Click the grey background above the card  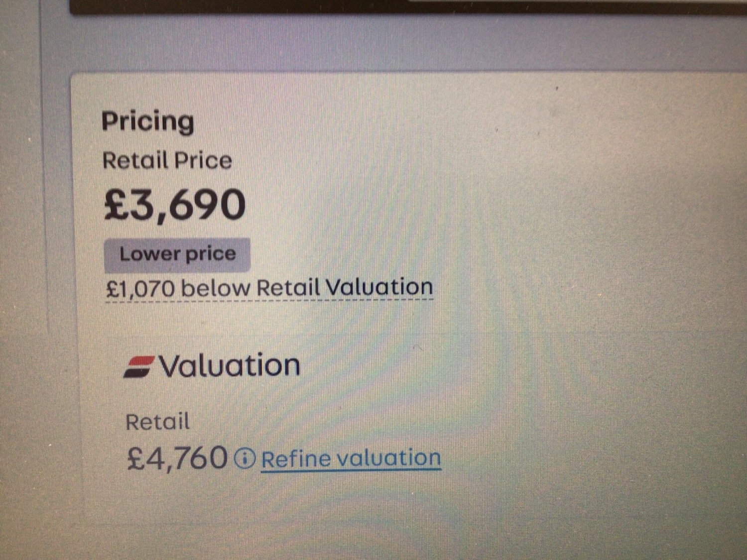click(x=398, y=45)
